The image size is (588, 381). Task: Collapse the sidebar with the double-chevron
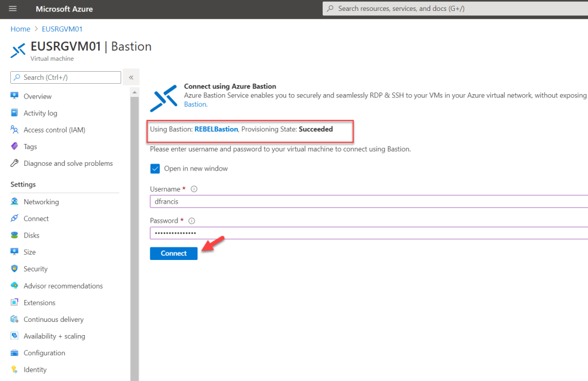131,76
